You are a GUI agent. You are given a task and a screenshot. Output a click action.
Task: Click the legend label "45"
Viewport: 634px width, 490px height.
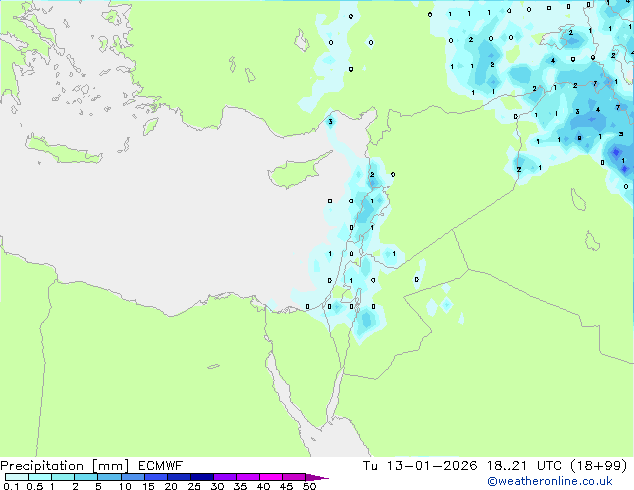pyautogui.click(x=286, y=486)
